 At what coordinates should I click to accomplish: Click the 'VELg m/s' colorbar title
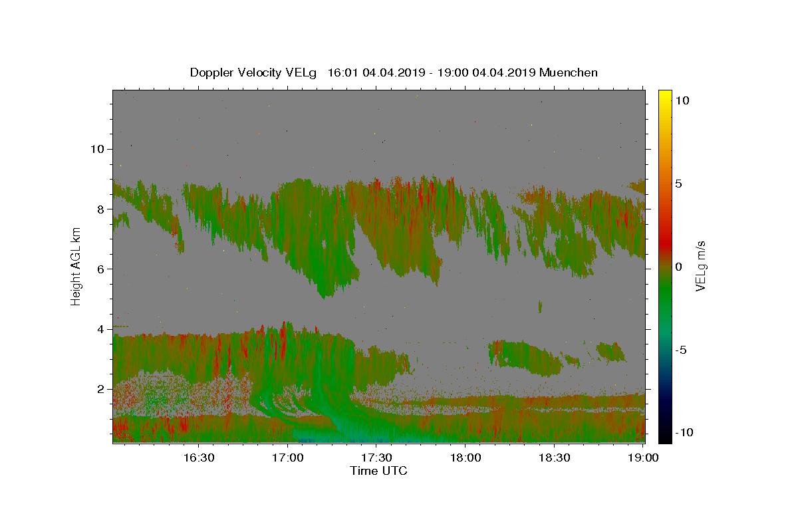click(x=701, y=266)
